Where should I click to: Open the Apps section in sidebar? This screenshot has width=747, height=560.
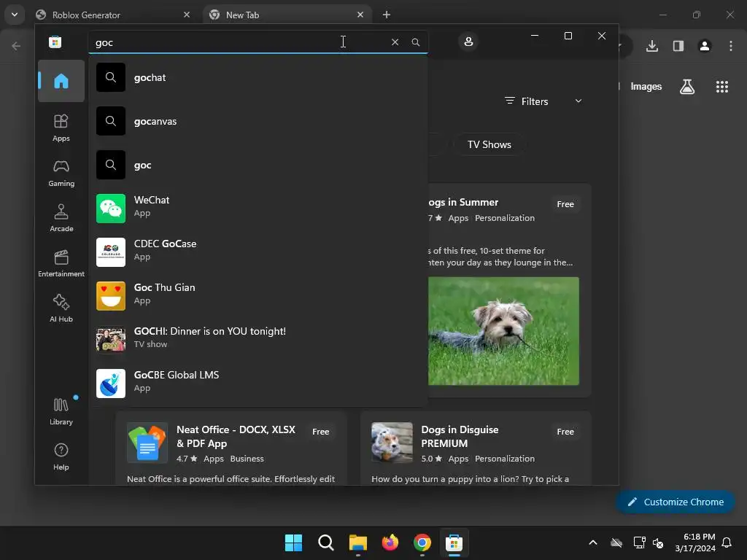coord(61,128)
